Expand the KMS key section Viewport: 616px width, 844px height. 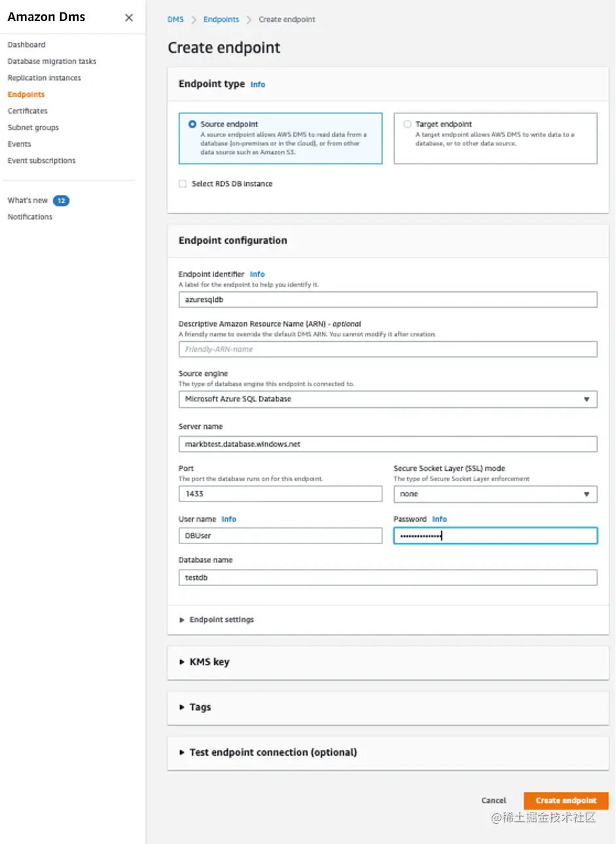[204, 662]
